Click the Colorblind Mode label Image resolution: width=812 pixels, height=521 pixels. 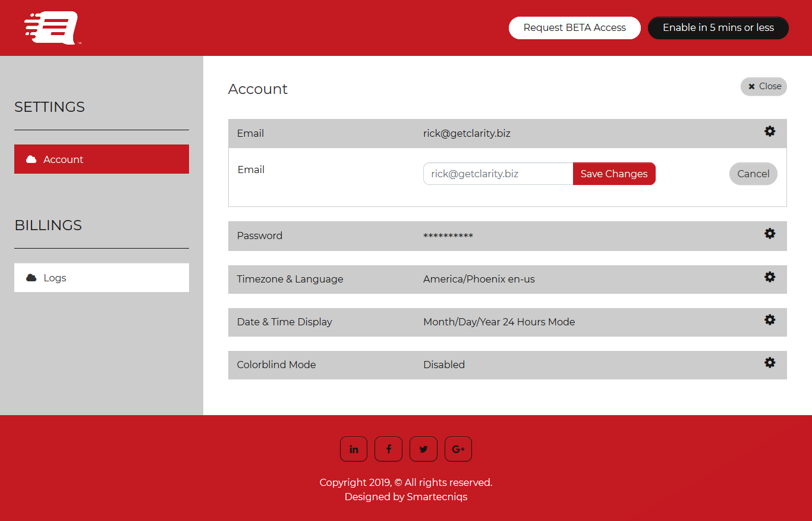[276, 365]
